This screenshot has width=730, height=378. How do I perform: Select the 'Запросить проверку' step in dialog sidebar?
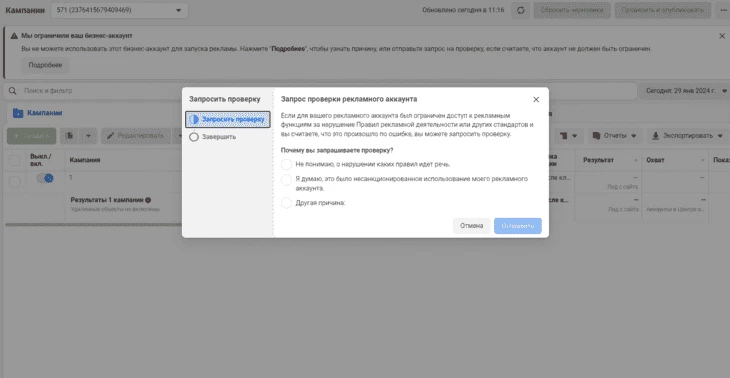[x=228, y=120]
